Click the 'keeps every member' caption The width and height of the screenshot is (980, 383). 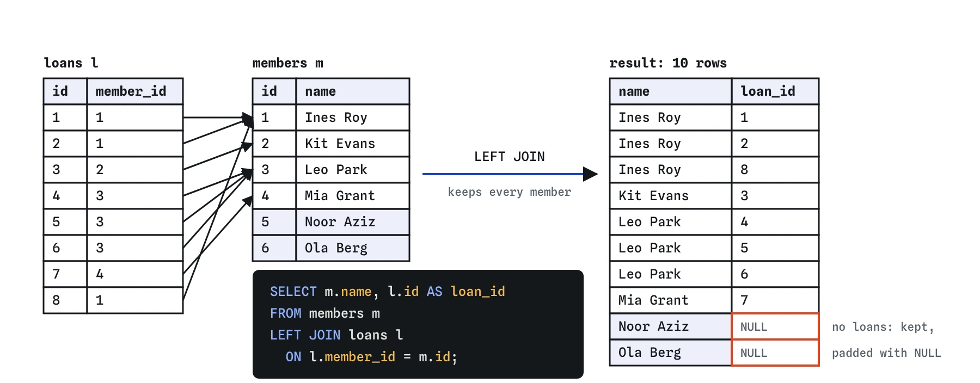[x=510, y=192]
